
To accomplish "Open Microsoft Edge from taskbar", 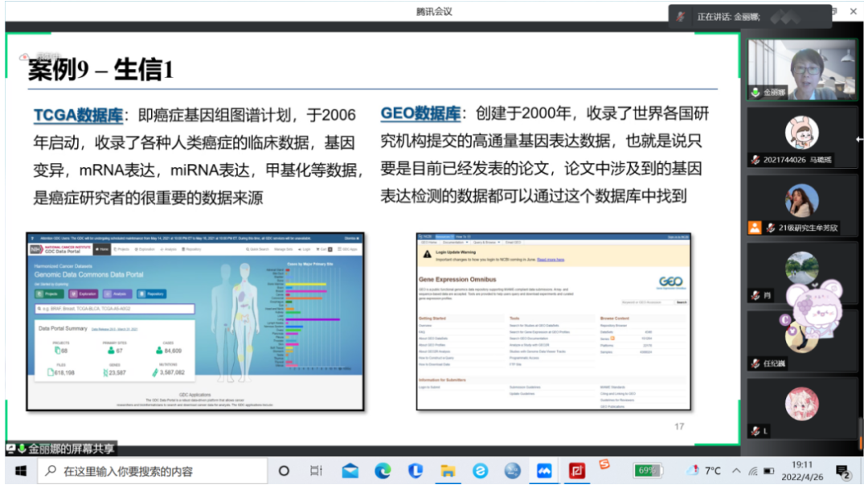I will (383, 471).
